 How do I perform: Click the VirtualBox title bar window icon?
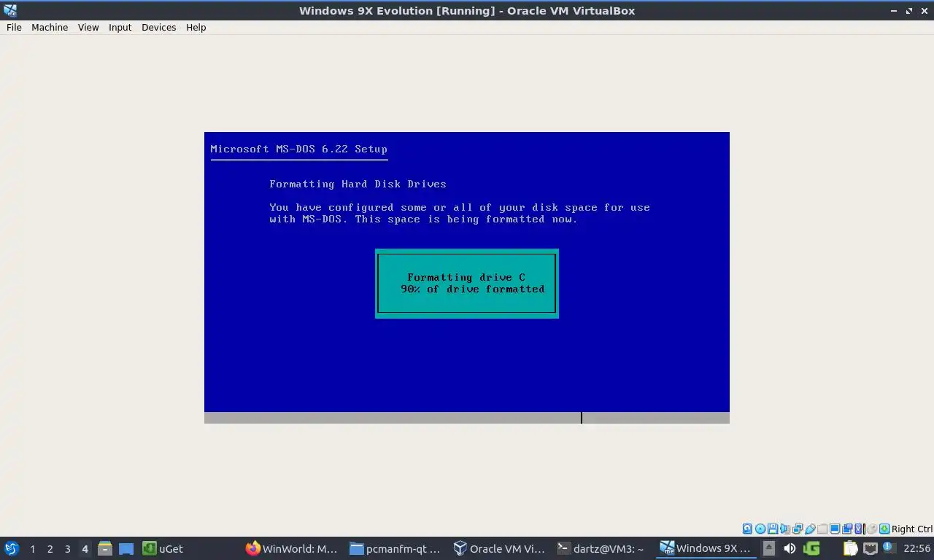[x=10, y=10]
